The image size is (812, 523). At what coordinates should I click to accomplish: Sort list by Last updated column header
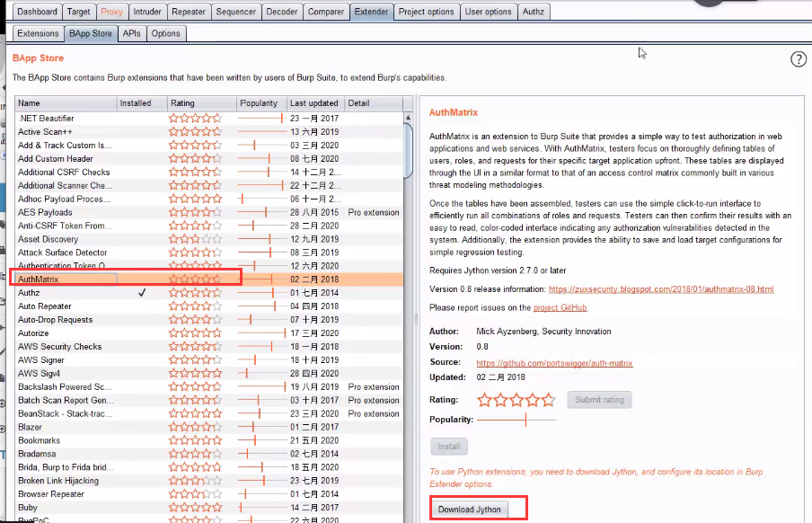click(314, 103)
